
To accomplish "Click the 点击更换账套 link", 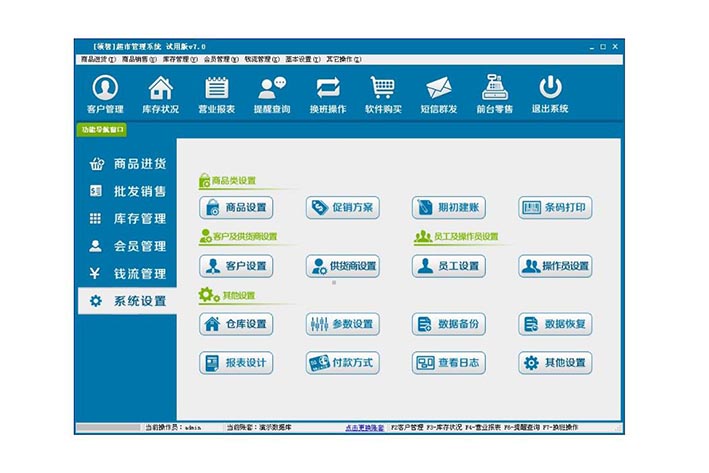I will click(x=364, y=427).
